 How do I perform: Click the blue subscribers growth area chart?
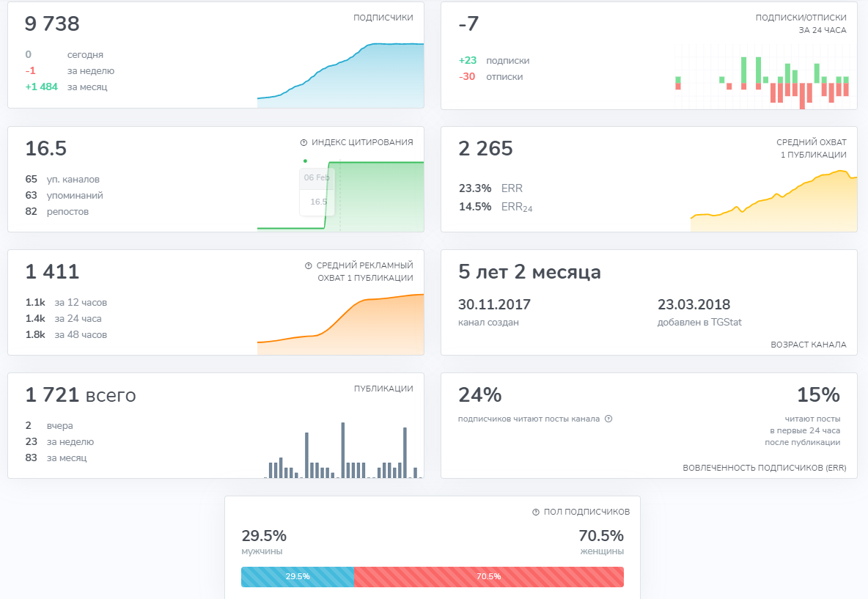(340, 76)
